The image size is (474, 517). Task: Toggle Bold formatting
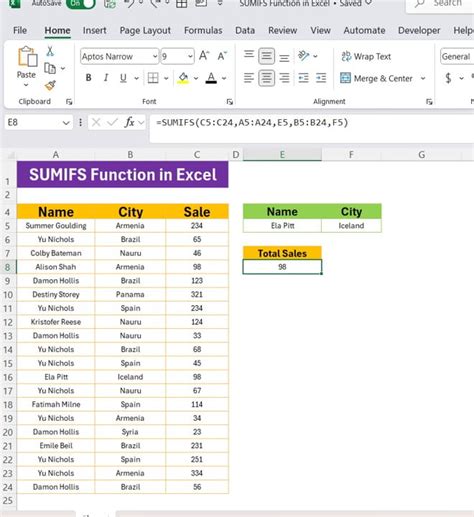click(88, 78)
